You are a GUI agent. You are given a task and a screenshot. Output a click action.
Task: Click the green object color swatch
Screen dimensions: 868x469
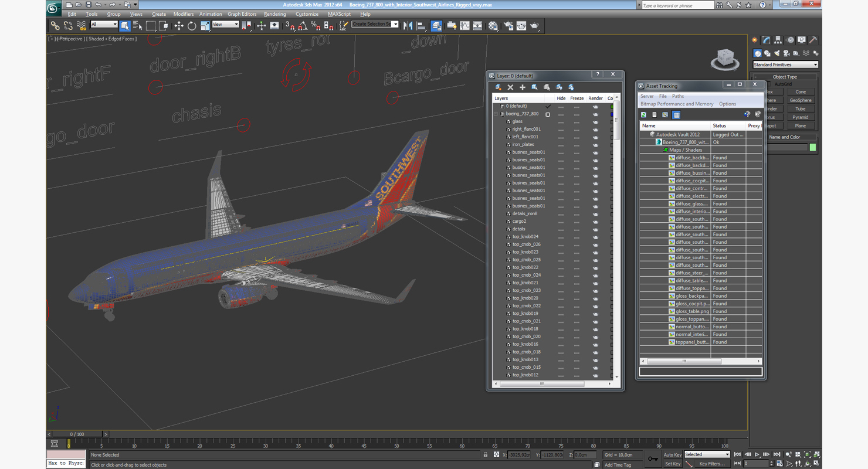point(813,147)
